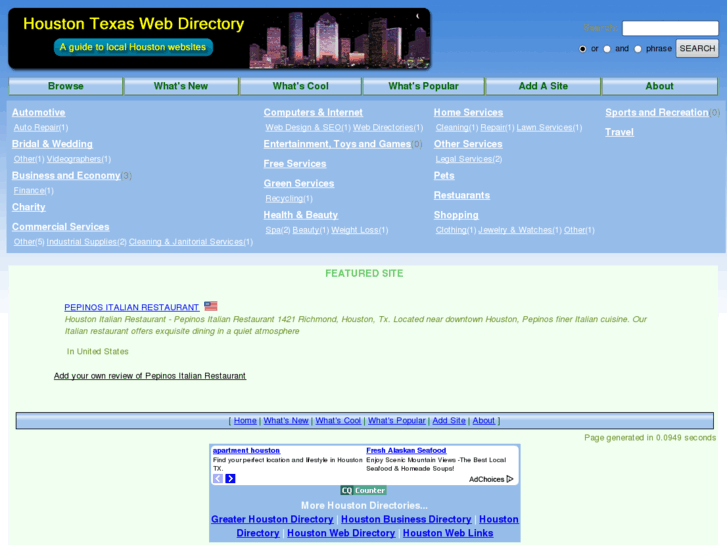Click into the Search text field
The height and width of the screenshot is (545, 727).
tap(670, 28)
